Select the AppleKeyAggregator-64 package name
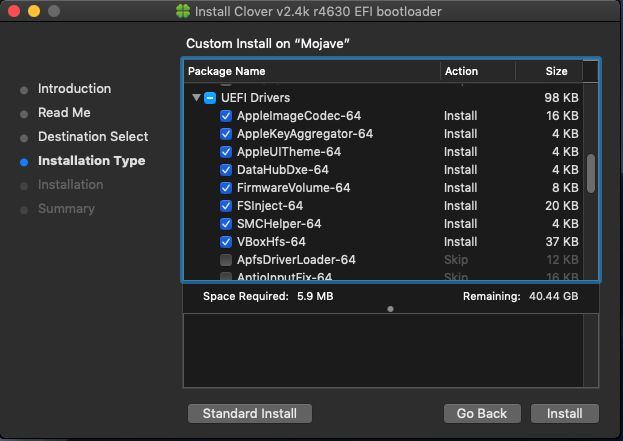Viewport: 623px width, 441px height. point(305,134)
